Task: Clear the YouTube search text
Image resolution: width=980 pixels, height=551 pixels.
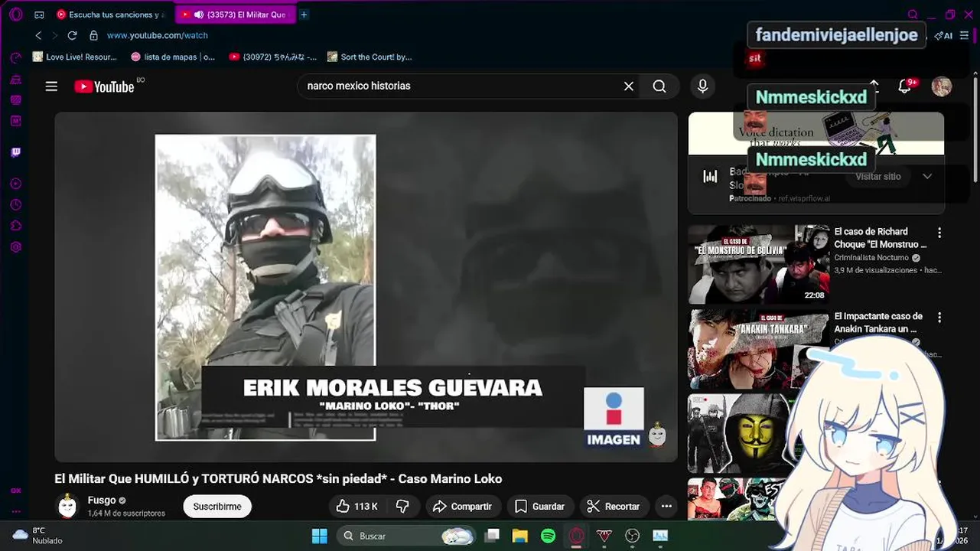Action: [629, 86]
